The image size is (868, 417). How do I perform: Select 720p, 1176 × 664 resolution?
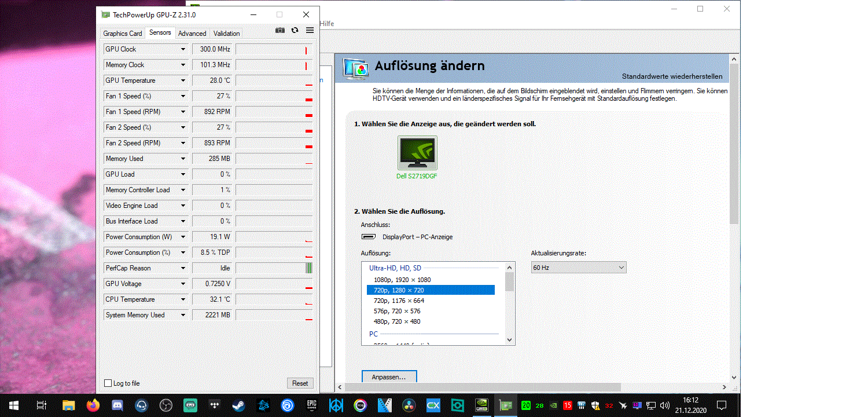click(x=431, y=301)
